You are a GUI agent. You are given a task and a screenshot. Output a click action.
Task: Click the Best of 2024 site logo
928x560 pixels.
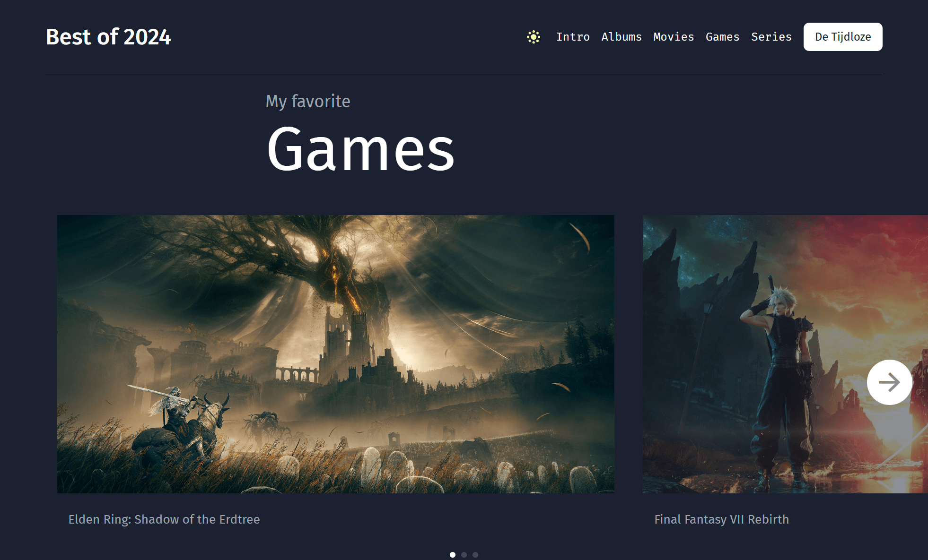[108, 37]
